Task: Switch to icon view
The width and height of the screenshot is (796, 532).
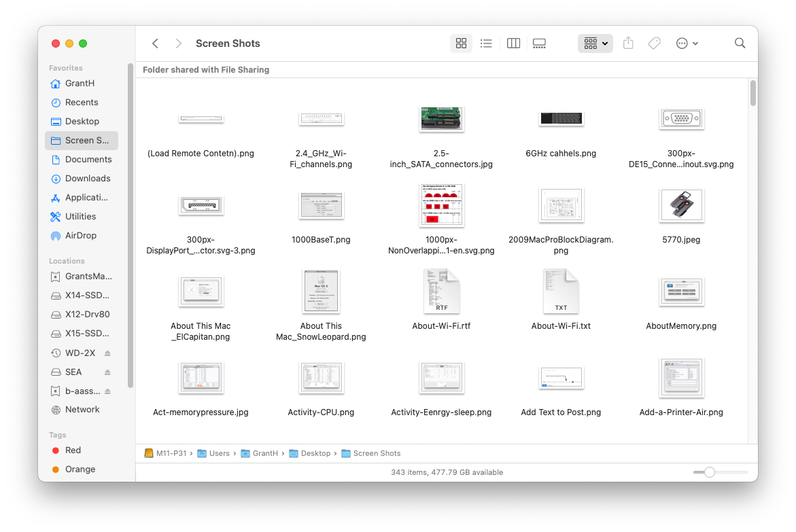Action: (x=461, y=43)
